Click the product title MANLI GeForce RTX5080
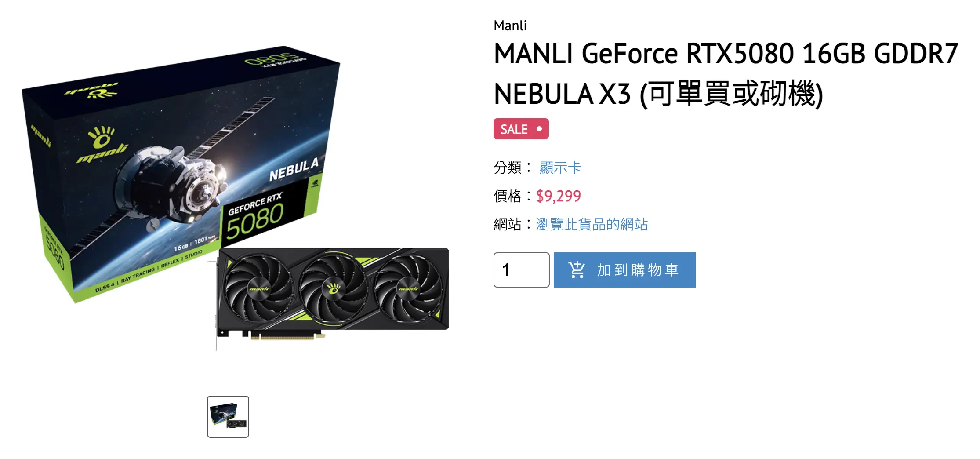Screen dimensions: 980x459 (726, 74)
